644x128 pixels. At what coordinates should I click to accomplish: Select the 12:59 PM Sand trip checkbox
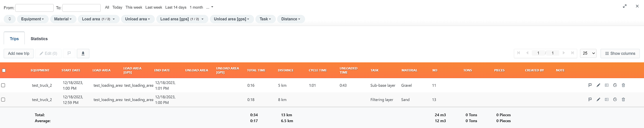click(3, 100)
